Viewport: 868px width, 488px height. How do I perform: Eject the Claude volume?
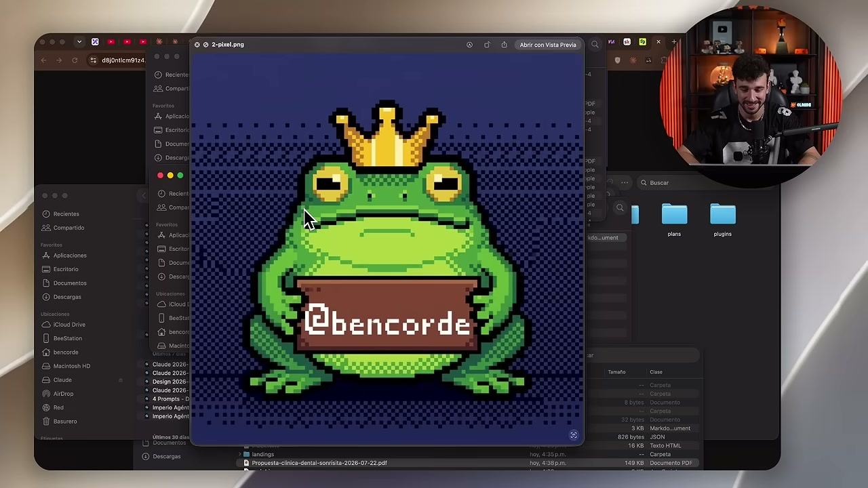(121, 380)
